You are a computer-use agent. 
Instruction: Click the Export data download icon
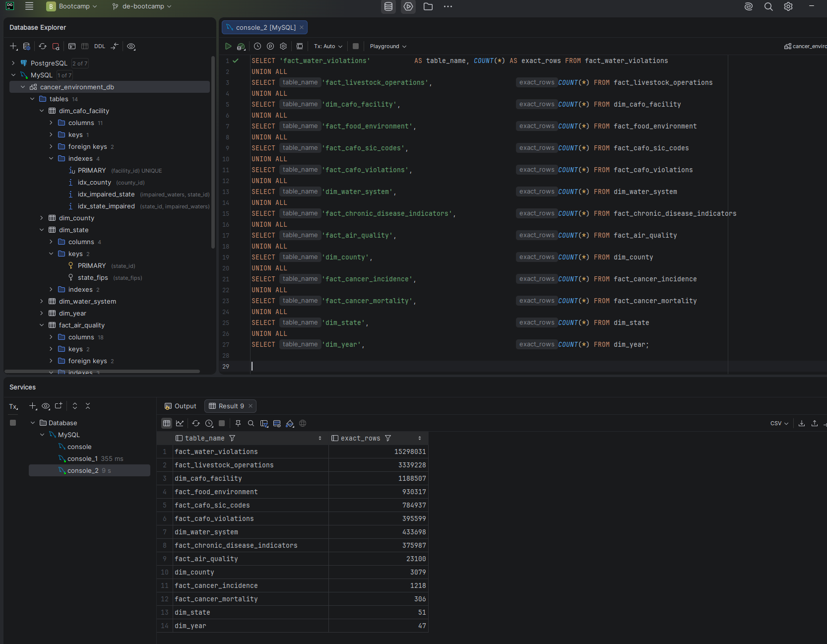click(x=802, y=423)
